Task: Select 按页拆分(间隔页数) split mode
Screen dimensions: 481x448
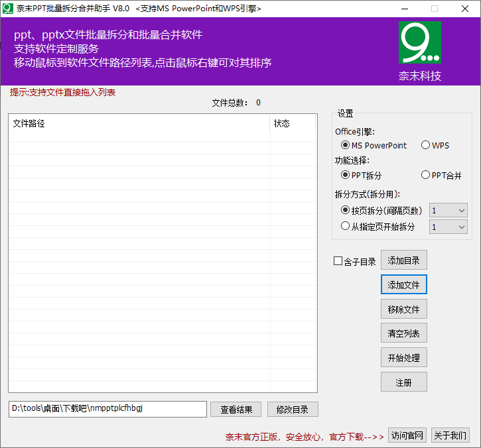Action: (x=381, y=211)
